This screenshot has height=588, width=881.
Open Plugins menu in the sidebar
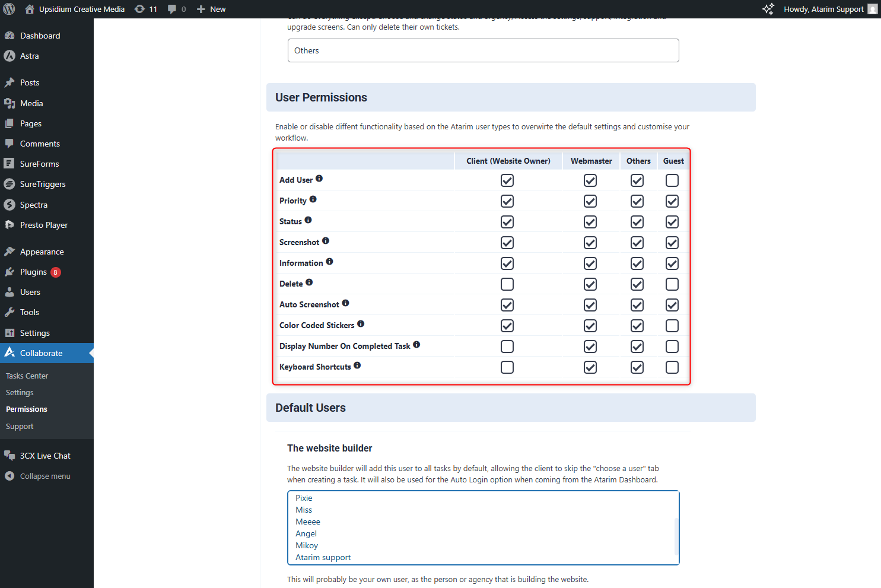pyautogui.click(x=33, y=272)
